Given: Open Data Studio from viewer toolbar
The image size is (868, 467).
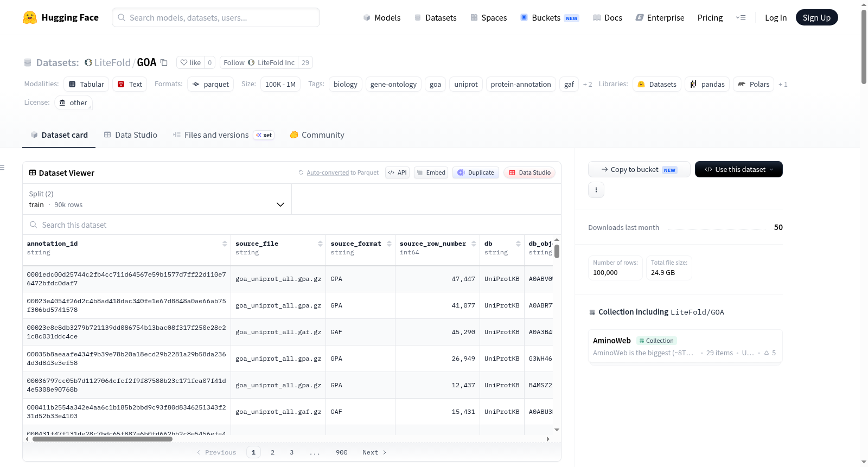Looking at the screenshot, I should (529, 172).
